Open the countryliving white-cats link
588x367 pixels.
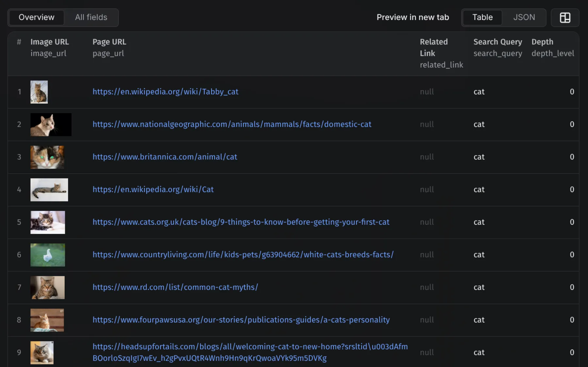[x=243, y=255]
